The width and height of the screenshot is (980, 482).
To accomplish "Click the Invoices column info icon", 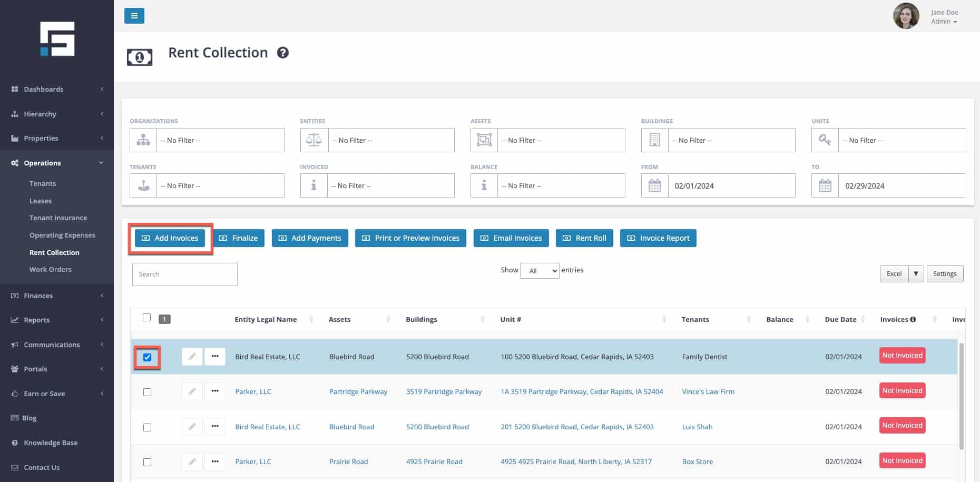I will click(x=913, y=319).
